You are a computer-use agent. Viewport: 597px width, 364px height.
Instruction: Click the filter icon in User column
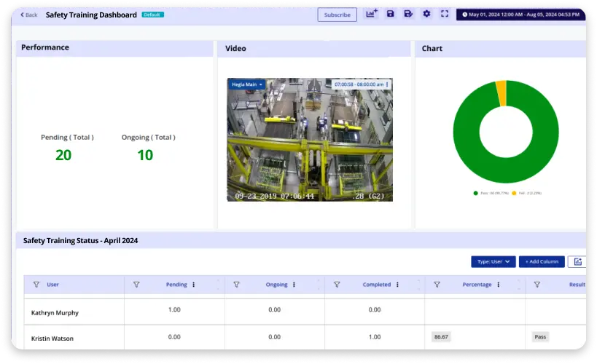(36, 285)
